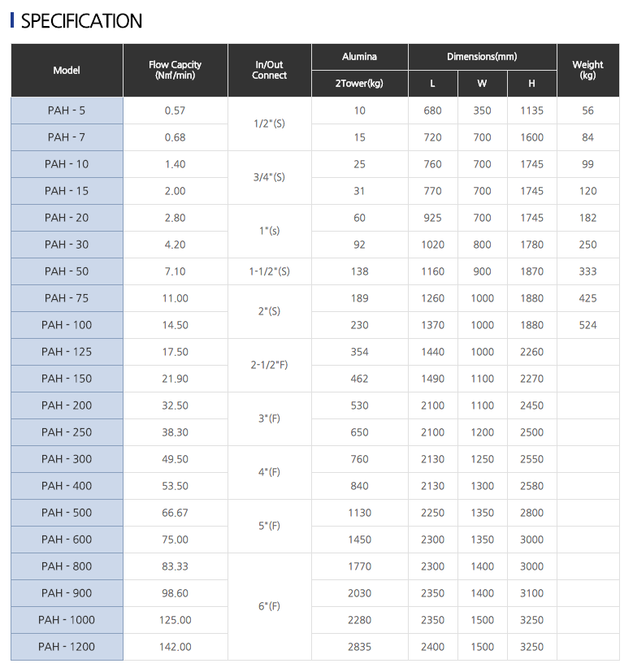This screenshot has width=633, height=672.
Task: Select the 6"(F) connection cell
Action: pos(269,606)
